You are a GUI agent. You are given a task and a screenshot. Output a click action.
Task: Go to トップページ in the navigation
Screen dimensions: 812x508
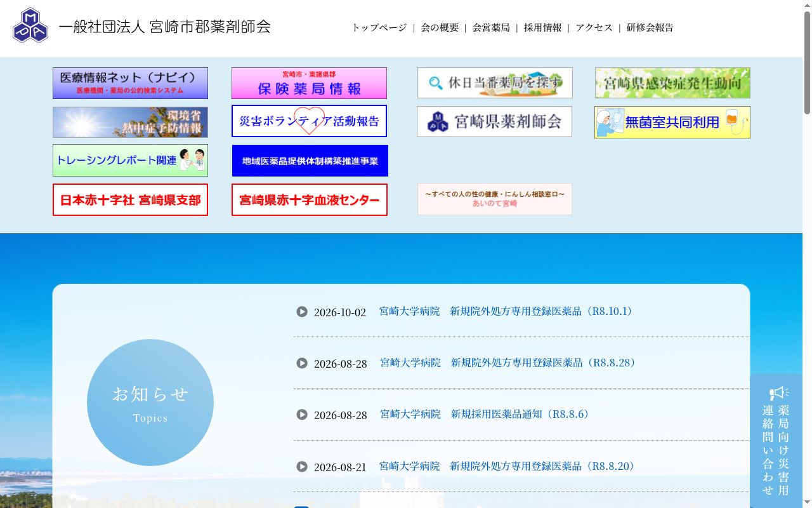pos(379,27)
